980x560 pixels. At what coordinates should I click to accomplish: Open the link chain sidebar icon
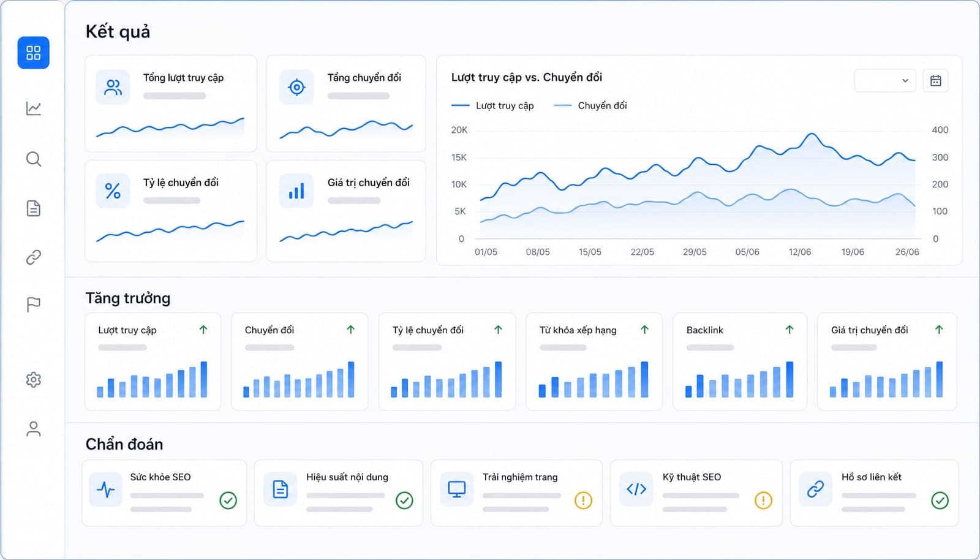tap(34, 257)
